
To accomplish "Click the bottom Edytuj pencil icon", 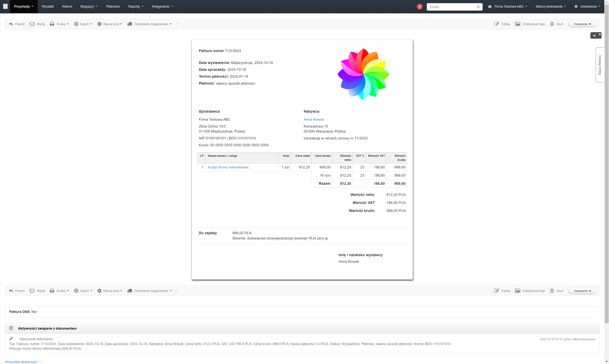I will coord(497,291).
